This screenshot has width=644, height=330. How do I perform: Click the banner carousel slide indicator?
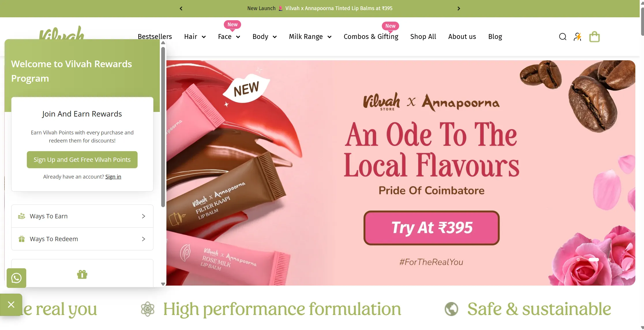[594, 260]
